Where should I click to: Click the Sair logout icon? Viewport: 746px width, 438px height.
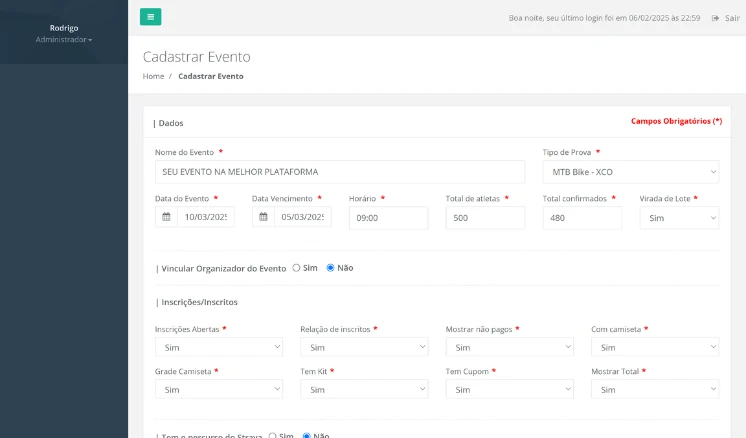coord(715,18)
